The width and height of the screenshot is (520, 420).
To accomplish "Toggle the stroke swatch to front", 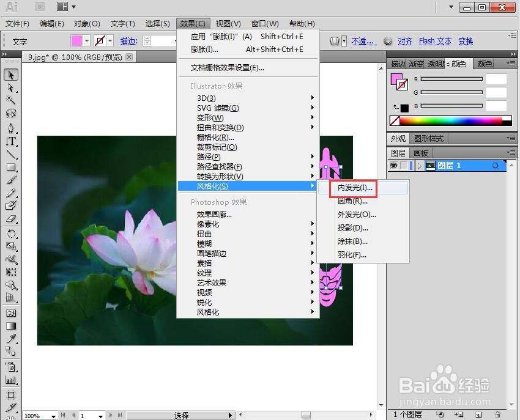I will pyautogui.click(x=403, y=83).
